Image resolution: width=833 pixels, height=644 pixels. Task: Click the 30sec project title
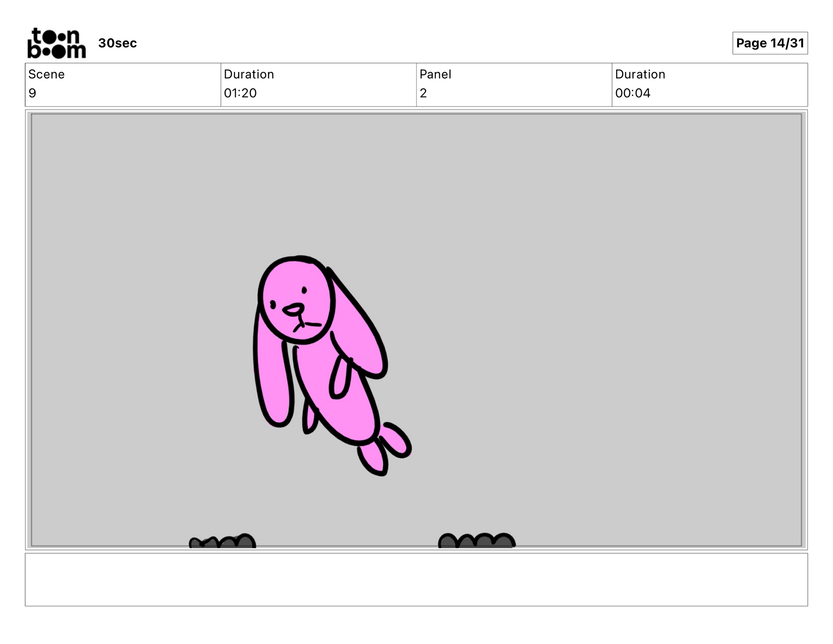click(117, 43)
